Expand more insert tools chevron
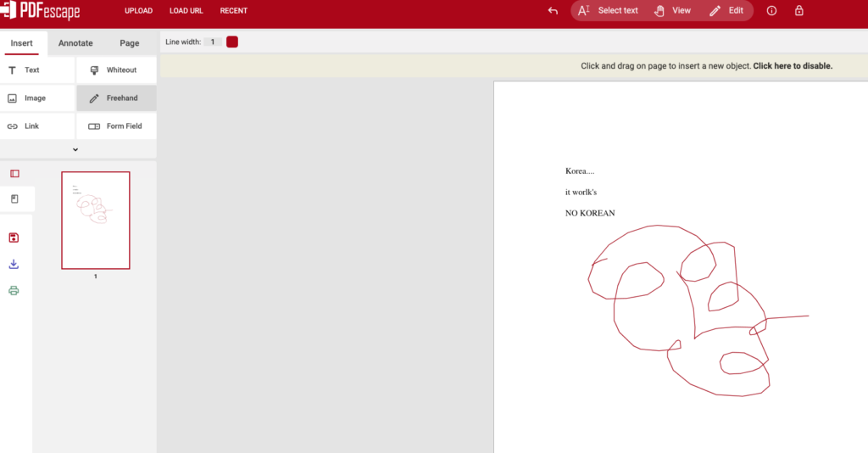This screenshot has height=453, width=868. pos(75,149)
